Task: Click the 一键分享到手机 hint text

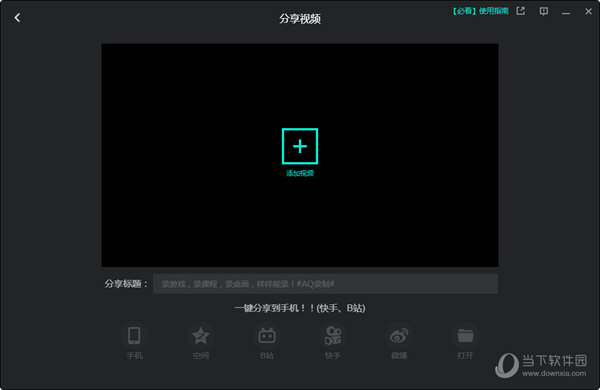Action: (x=300, y=308)
